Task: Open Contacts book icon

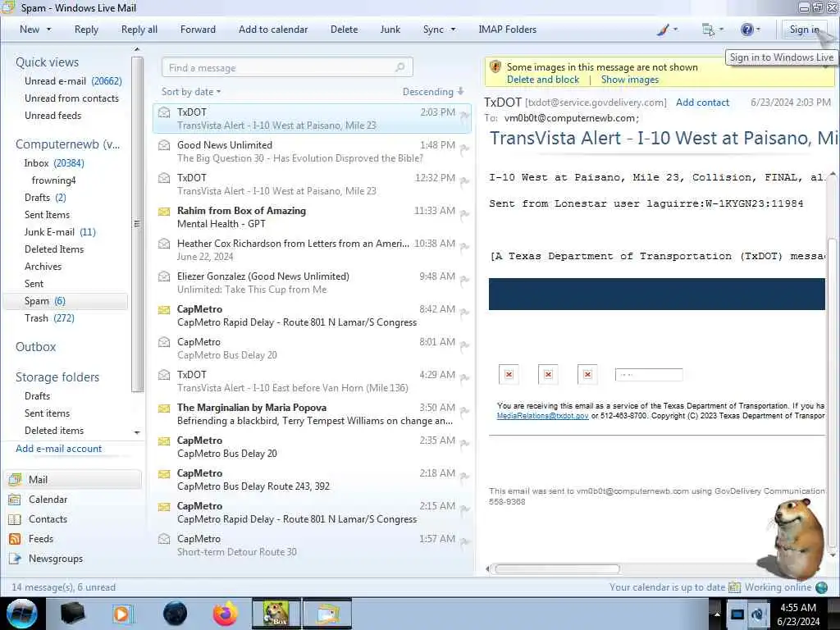Action: click(x=15, y=519)
